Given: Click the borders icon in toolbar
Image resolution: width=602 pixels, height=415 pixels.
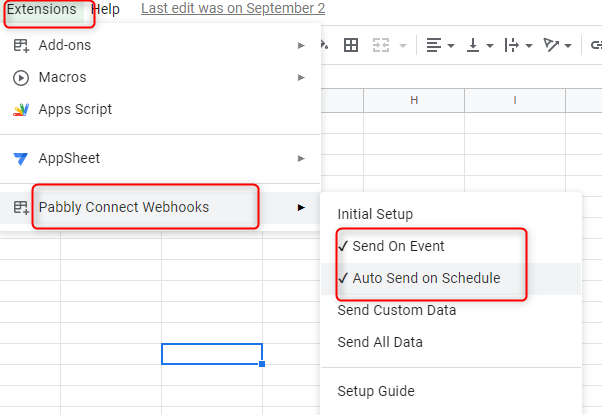Looking at the screenshot, I should tap(351, 45).
